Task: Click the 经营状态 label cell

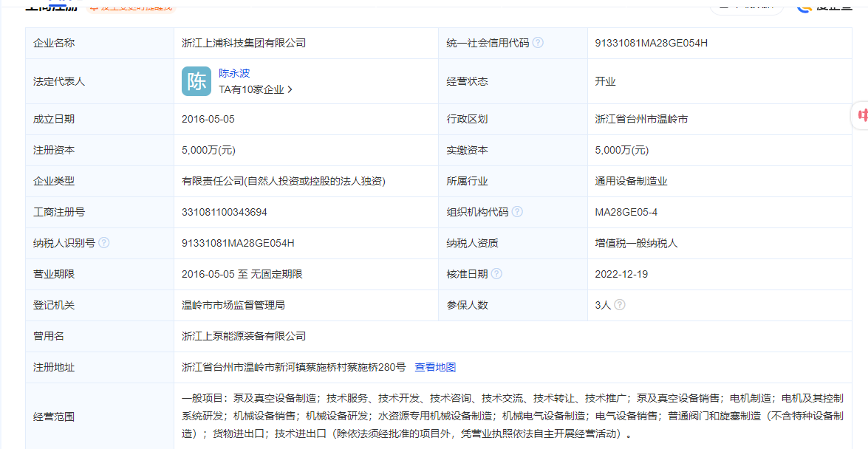Action: pyautogui.click(x=513, y=81)
